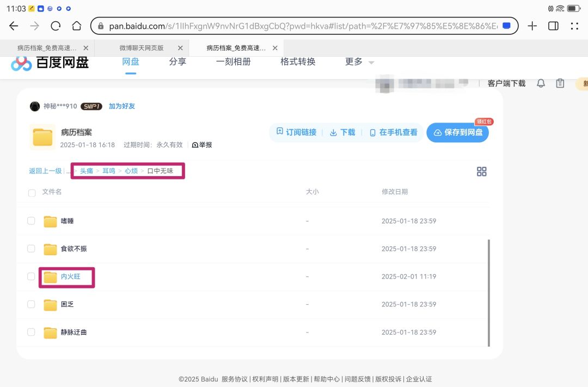Click the 加为好友 link
The image size is (588, 387).
(x=122, y=106)
